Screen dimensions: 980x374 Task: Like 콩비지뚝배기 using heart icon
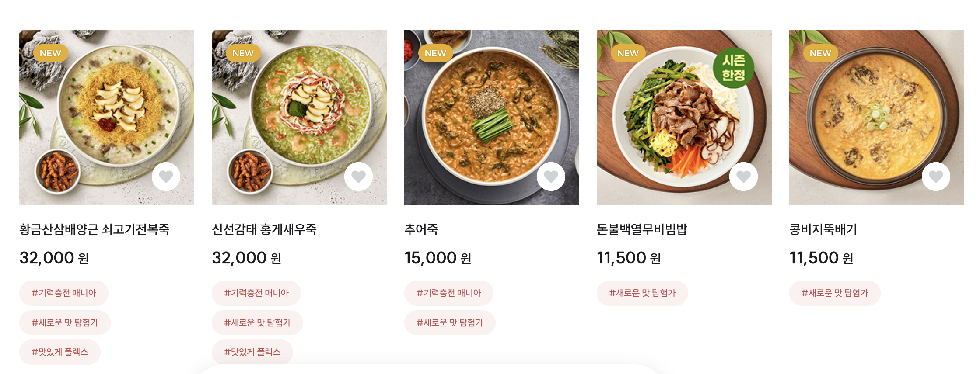point(936,177)
